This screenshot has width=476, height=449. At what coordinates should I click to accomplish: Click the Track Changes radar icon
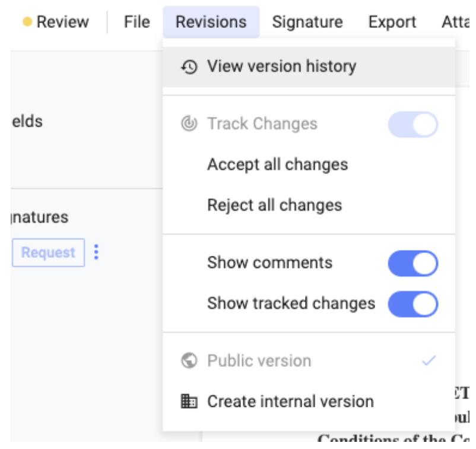click(x=189, y=124)
